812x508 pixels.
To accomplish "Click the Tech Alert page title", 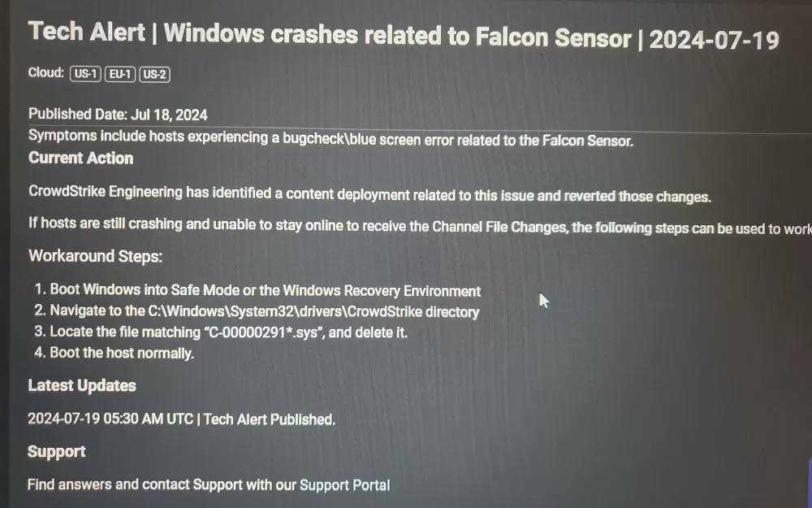I will [x=404, y=36].
